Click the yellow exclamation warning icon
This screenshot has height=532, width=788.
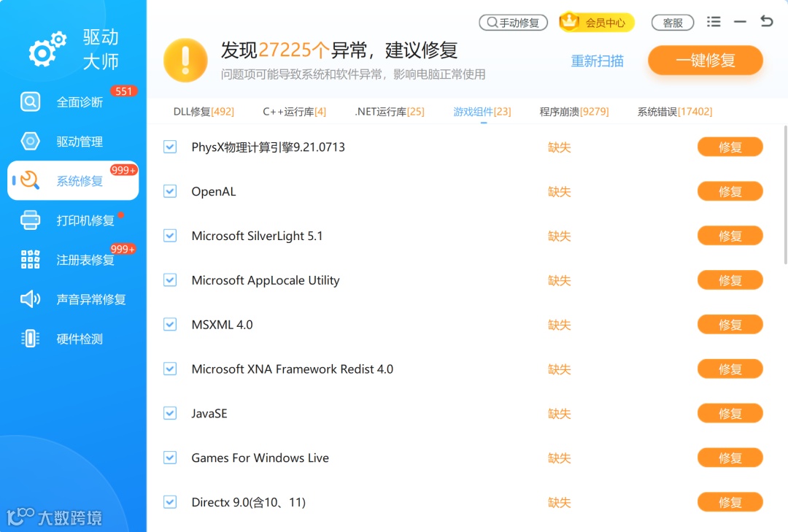(185, 61)
